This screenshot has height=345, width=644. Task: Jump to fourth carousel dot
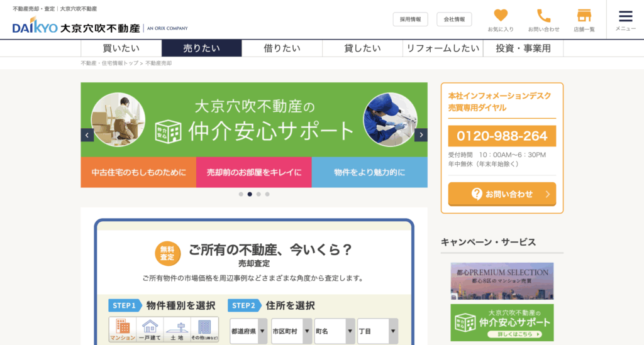click(267, 194)
